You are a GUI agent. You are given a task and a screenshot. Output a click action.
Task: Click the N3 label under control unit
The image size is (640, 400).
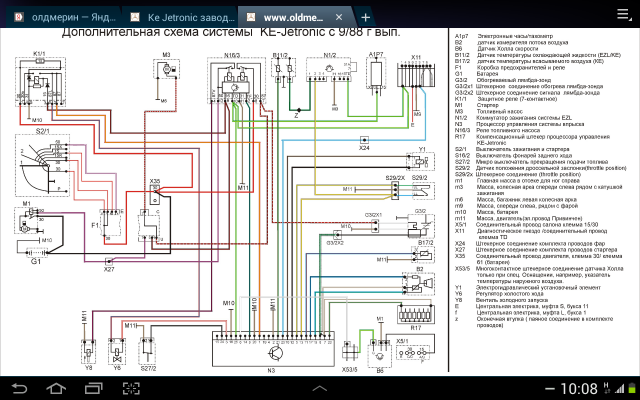pos(271,371)
